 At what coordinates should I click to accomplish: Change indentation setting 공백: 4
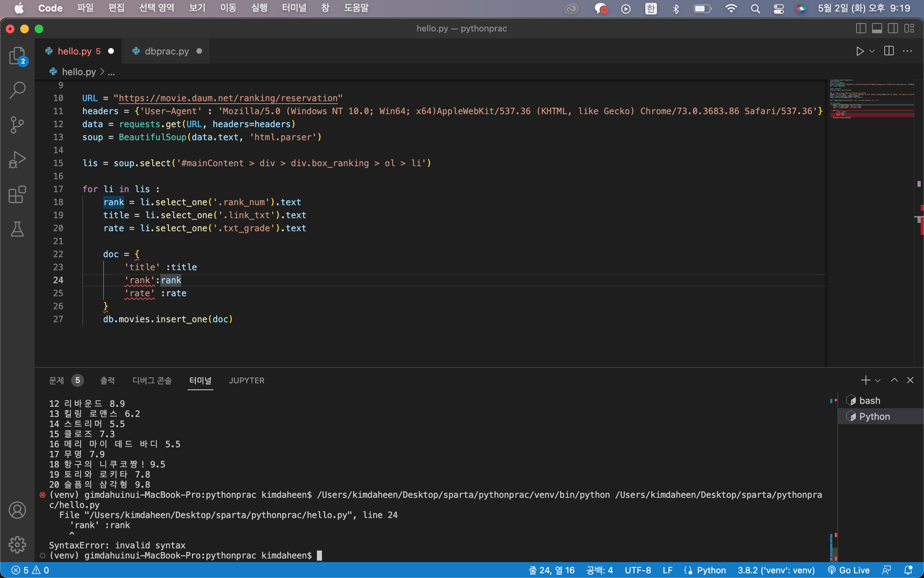click(600, 570)
